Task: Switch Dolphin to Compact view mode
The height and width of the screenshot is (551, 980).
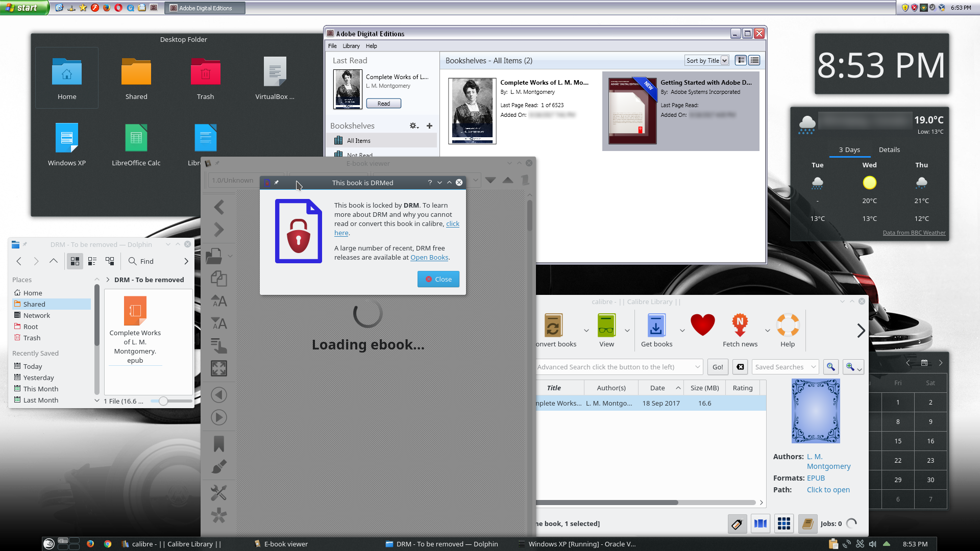Action: (x=92, y=261)
